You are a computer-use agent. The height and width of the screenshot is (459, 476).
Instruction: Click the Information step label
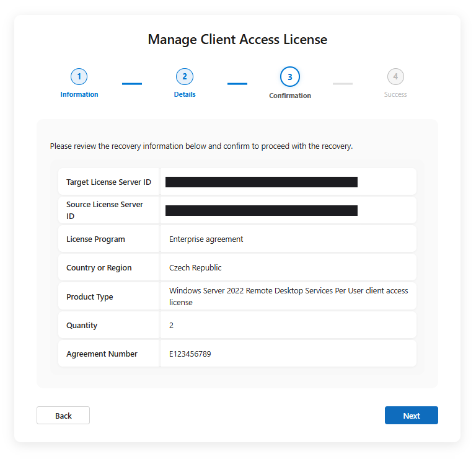coord(79,94)
